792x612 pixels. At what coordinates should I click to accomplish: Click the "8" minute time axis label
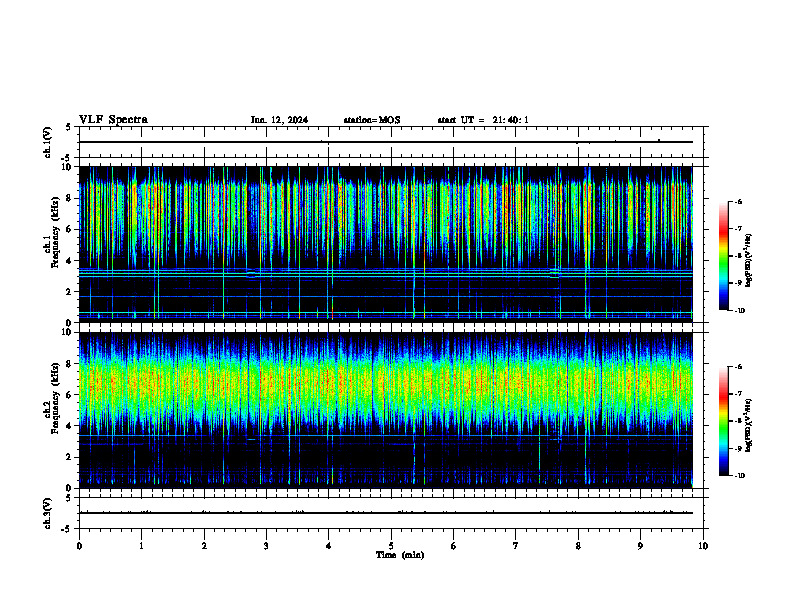click(x=578, y=546)
